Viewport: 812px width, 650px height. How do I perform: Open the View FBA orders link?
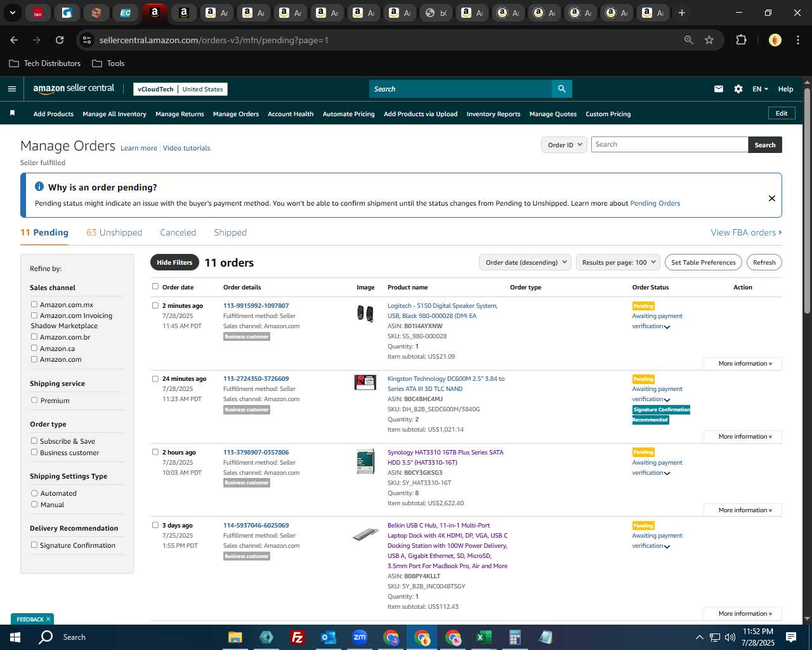746,233
